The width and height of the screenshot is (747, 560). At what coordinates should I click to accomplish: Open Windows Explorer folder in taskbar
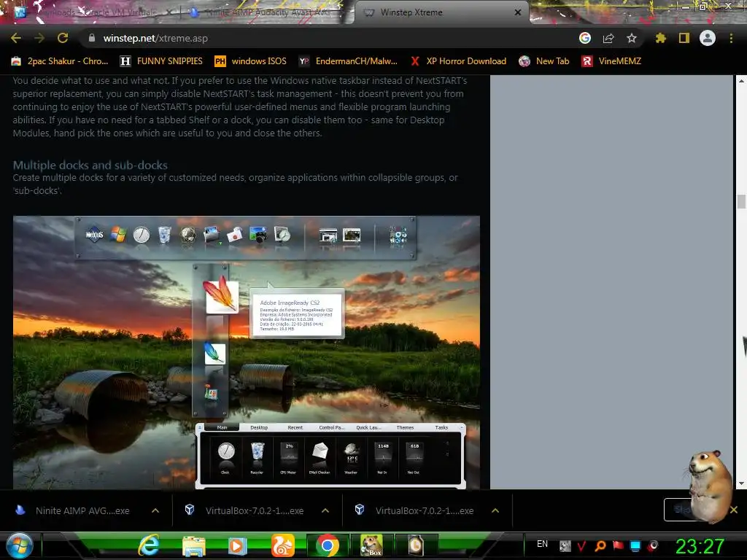tap(194, 546)
